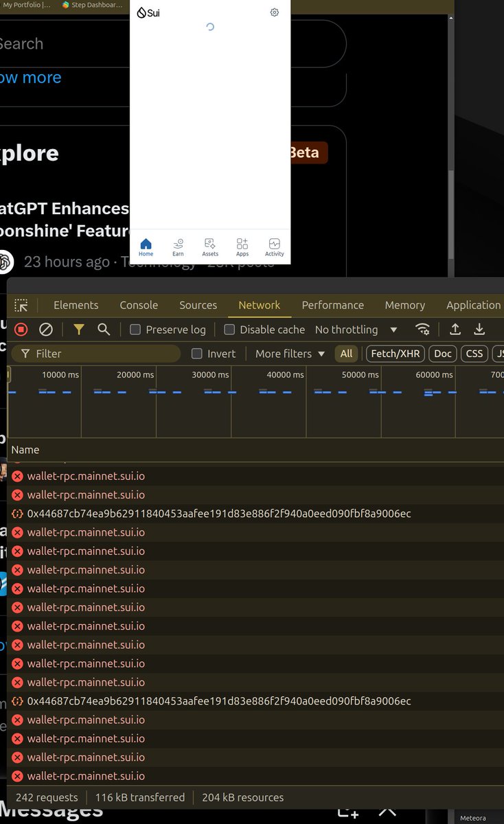The height and width of the screenshot is (824, 504).
Task: Click Step Dashboard tab favicon
Action: 66,5
